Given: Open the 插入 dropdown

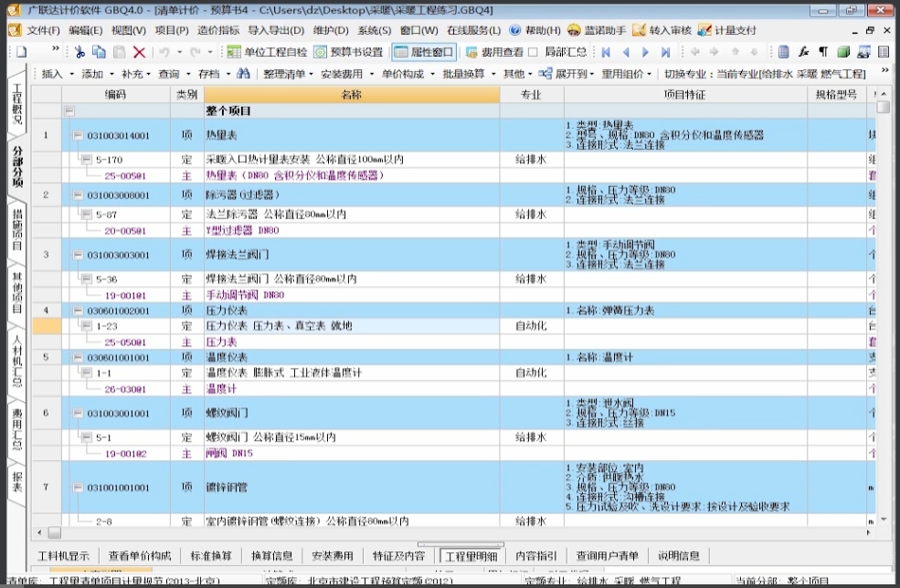Looking at the screenshot, I should [x=57, y=73].
